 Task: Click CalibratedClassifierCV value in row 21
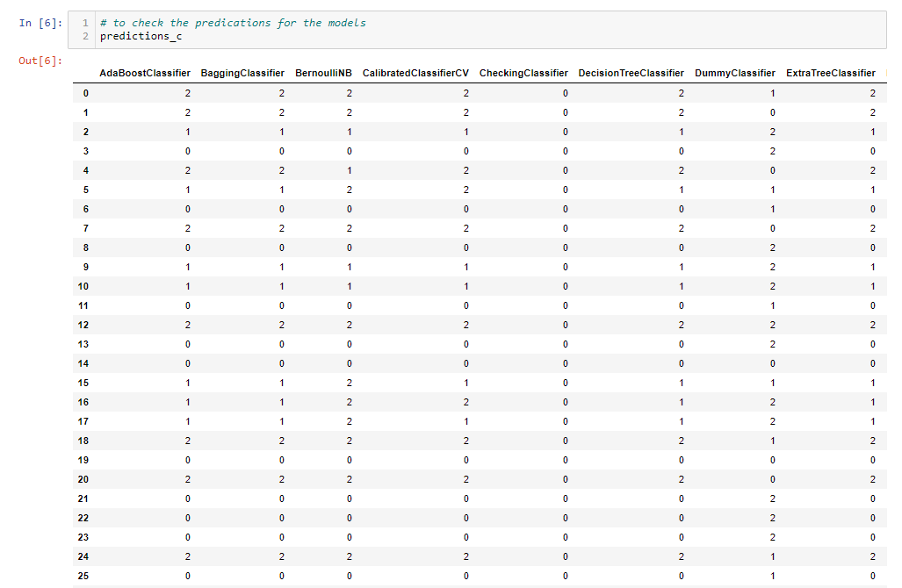click(x=466, y=498)
